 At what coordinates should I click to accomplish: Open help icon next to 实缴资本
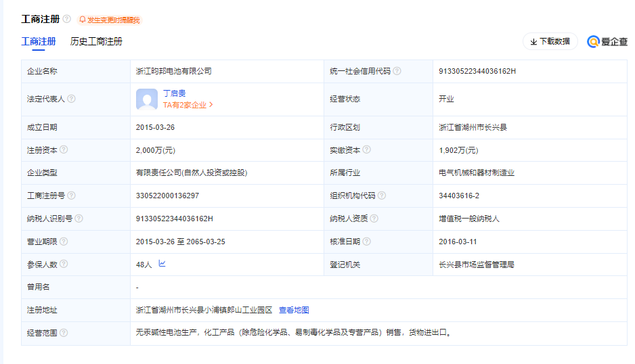pos(366,150)
